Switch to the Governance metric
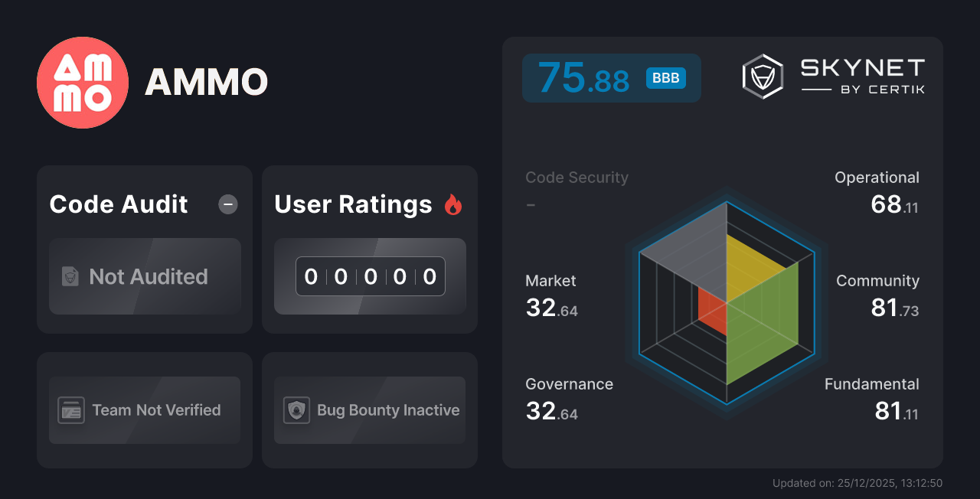Screen dimensions: 980x499 569,383
